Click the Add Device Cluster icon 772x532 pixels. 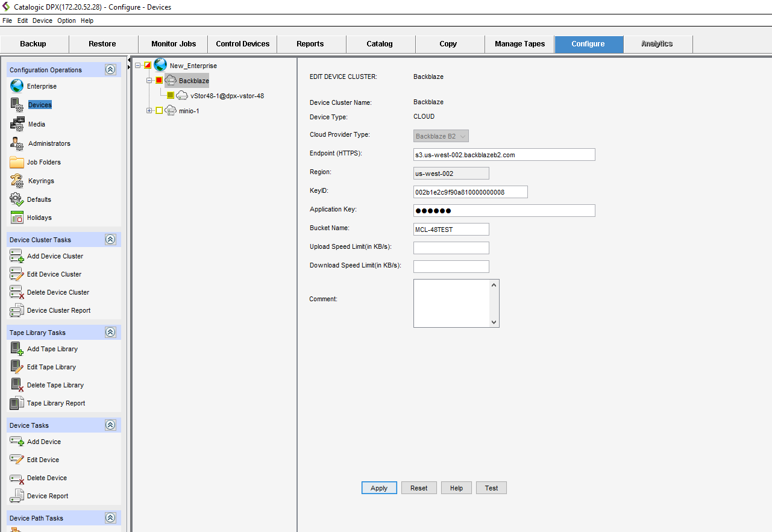pyautogui.click(x=17, y=256)
